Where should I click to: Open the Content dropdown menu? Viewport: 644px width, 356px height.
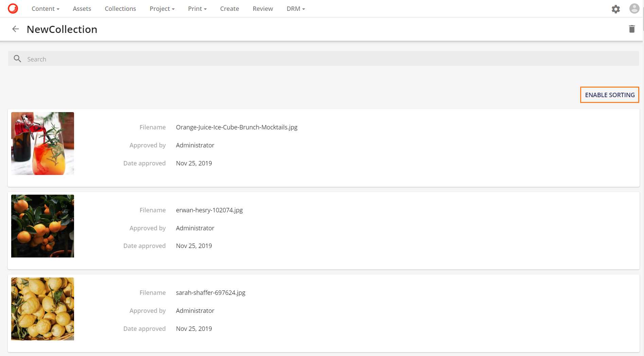[45, 8]
